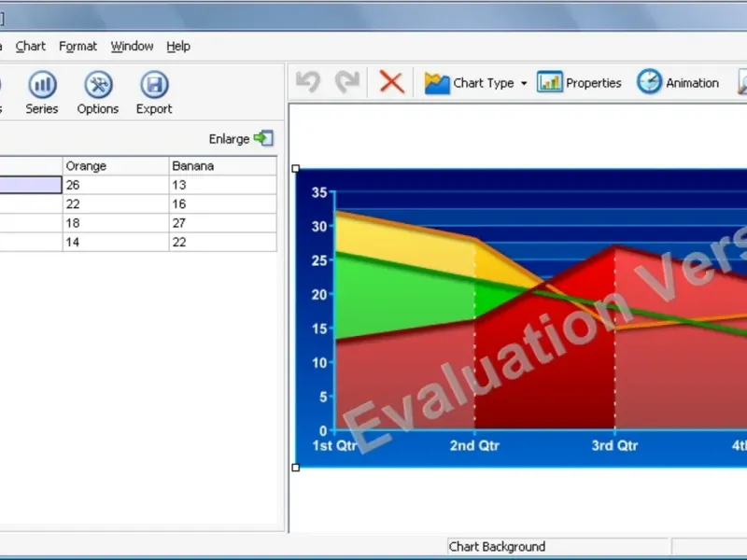The width and height of the screenshot is (747, 560).
Task: Click the Redo arrow icon
Action: point(346,82)
